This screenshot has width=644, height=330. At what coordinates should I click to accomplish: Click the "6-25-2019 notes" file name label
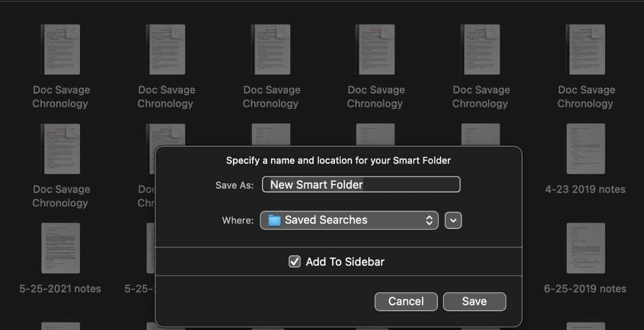[586, 289]
